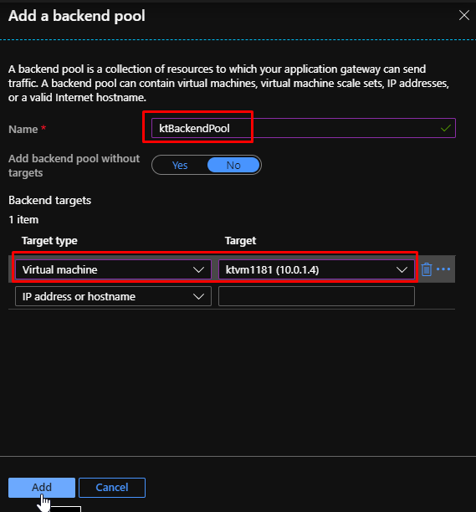Click the Target column header
The width and height of the screenshot is (476, 512).
(x=240, y=241)
